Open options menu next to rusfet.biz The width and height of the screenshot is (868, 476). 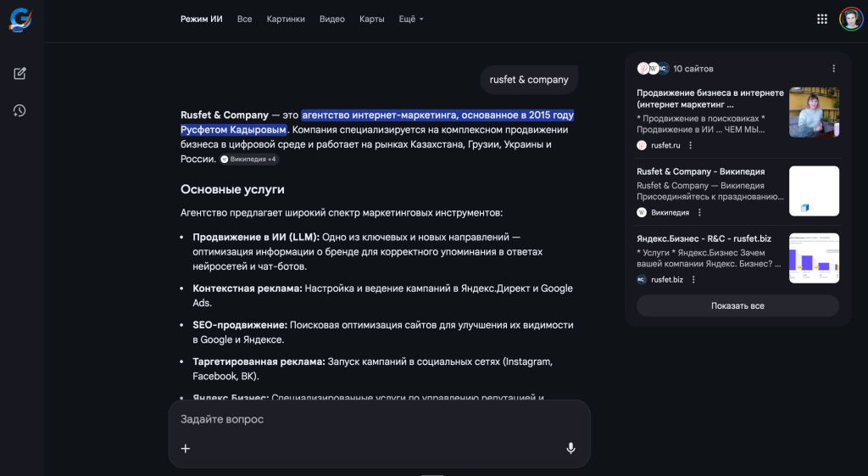pyautogui.click(x=693, y=279)
